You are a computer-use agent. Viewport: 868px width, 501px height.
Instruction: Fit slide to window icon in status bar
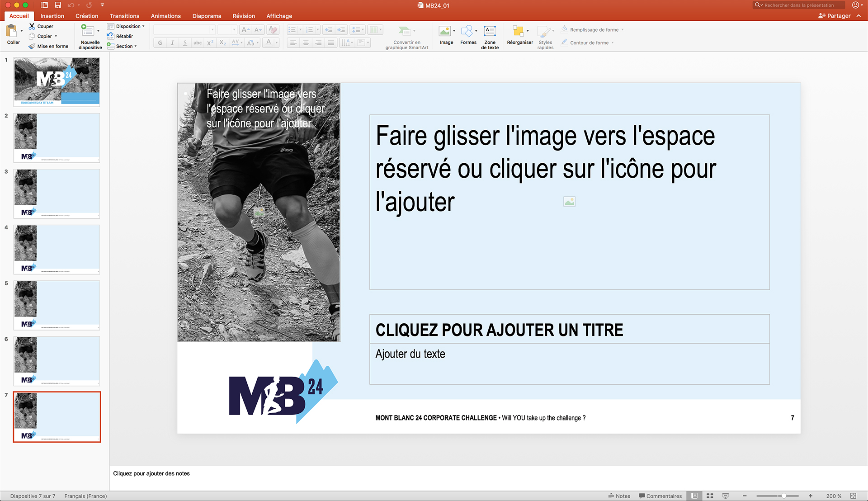(853, 496)
